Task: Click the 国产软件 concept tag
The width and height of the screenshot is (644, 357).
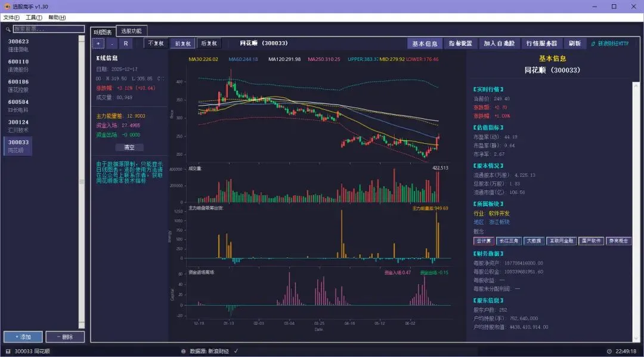Action: click(591, 241)
